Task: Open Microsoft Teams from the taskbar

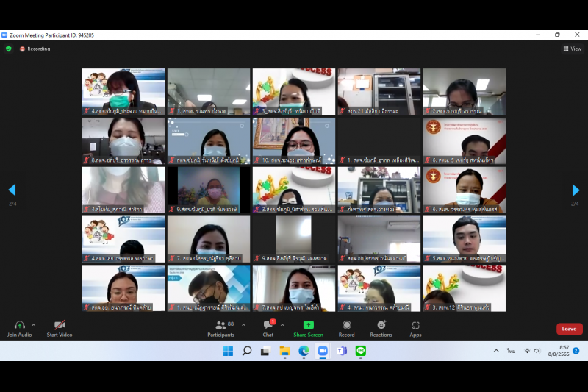Action: (341, 351)
